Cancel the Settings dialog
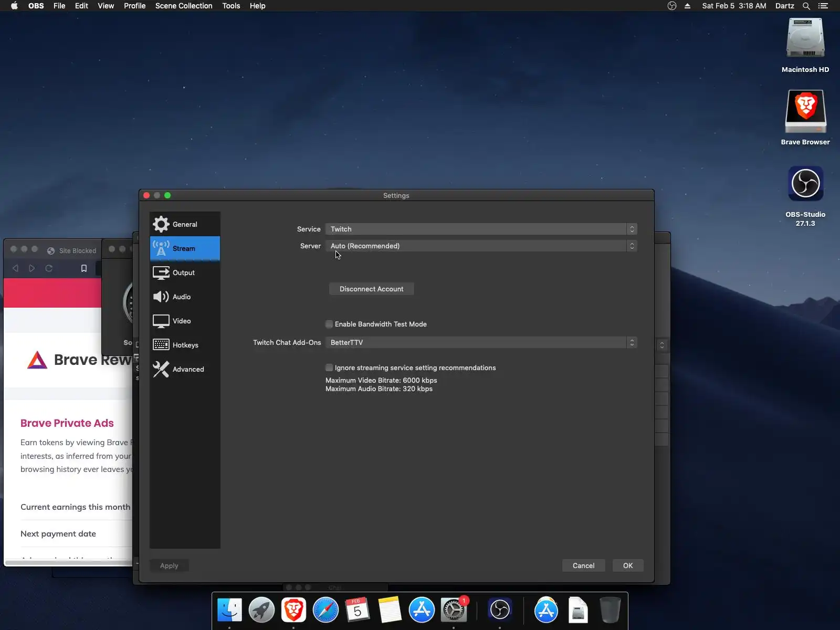 583,565
